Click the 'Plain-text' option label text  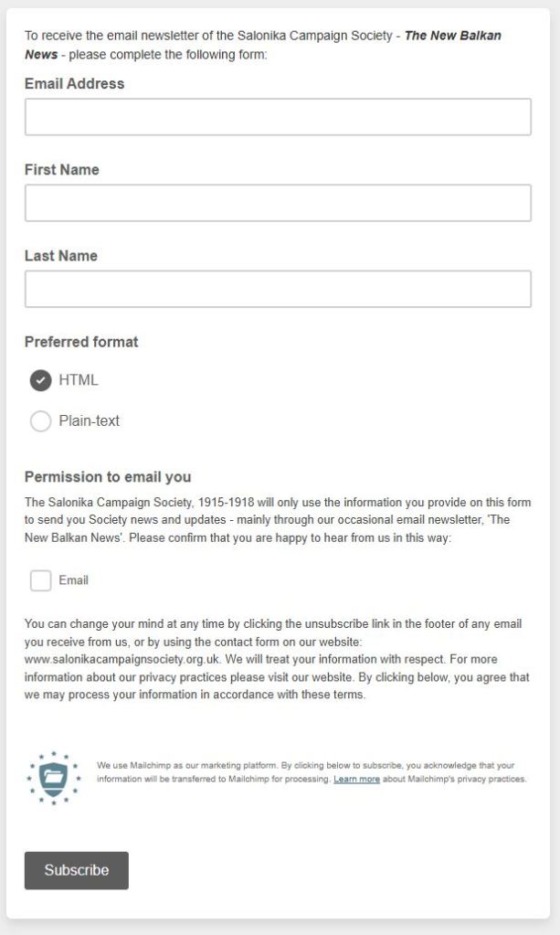90,421
